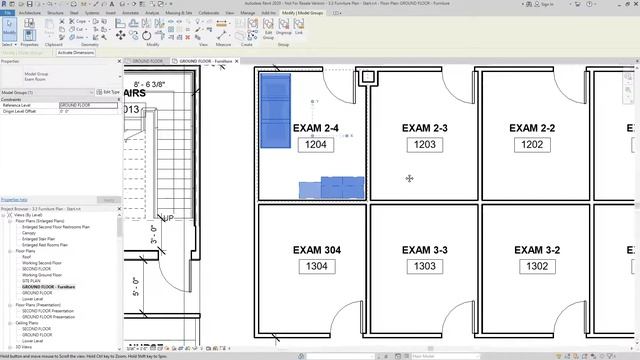Switch to GROUND FLOOR view tab
The width and height of the screenshot is (640, 360).
[147, 61]
